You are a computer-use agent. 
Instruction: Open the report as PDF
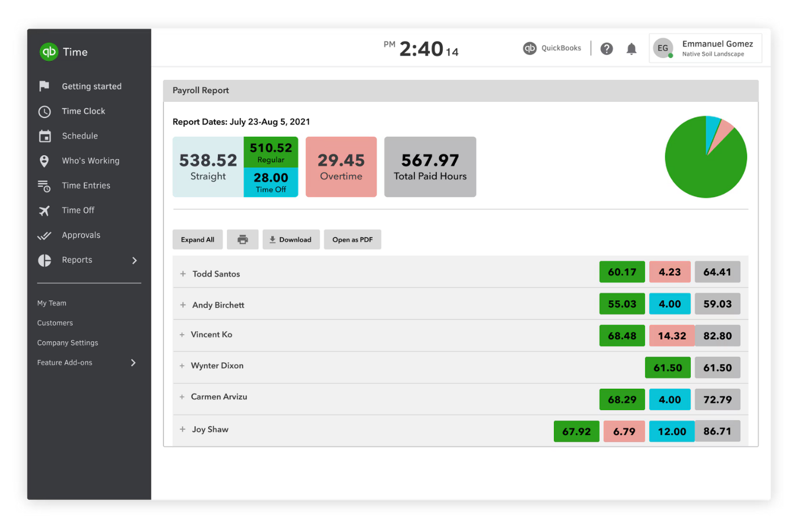click(353, 239)
